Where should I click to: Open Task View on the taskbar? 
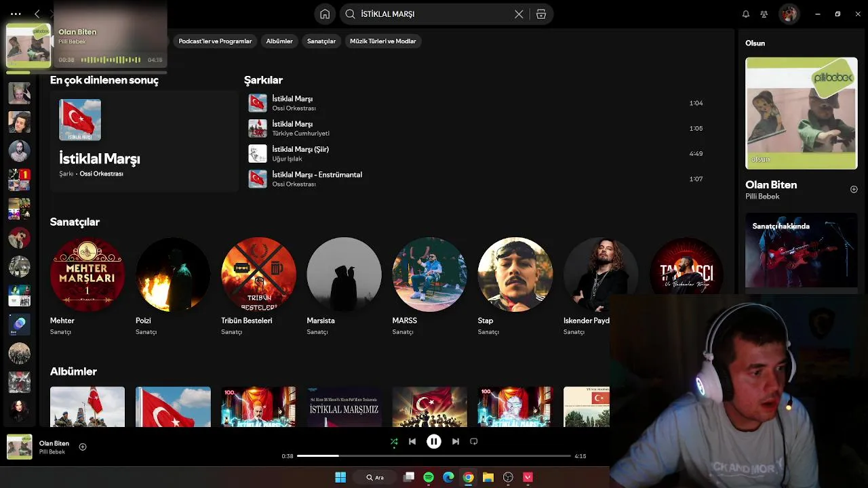pyautogui.click(x=409, y=477)
